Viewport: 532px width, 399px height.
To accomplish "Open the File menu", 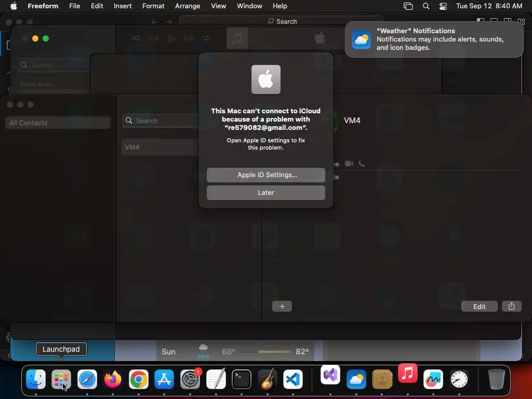I will click(75, 6).
